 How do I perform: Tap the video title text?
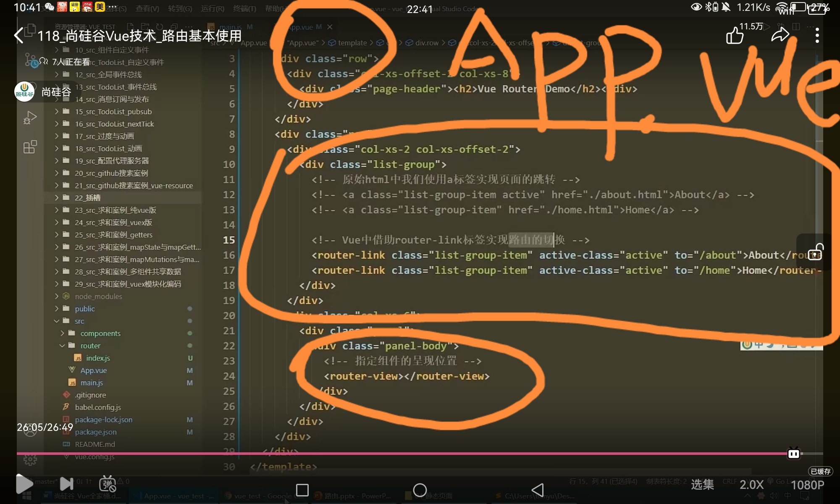(139, 36)
